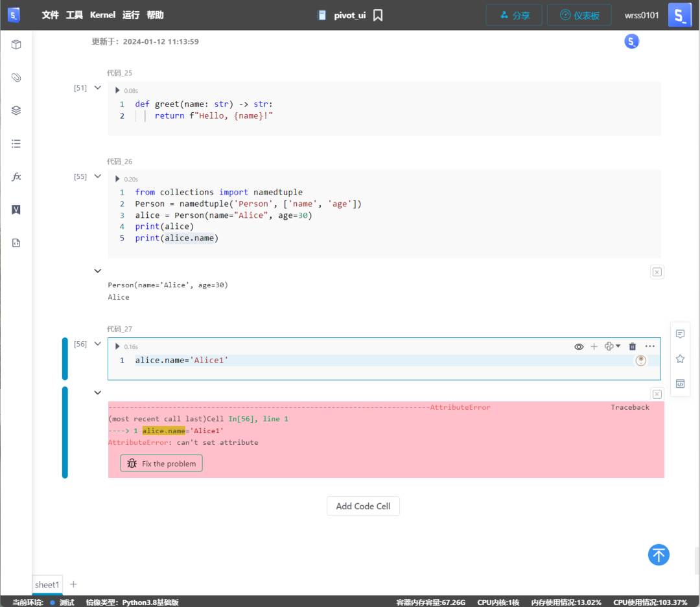Screen dimensions: 700x607
Task: Select the sheet1 tab
Action: (47, 585)
